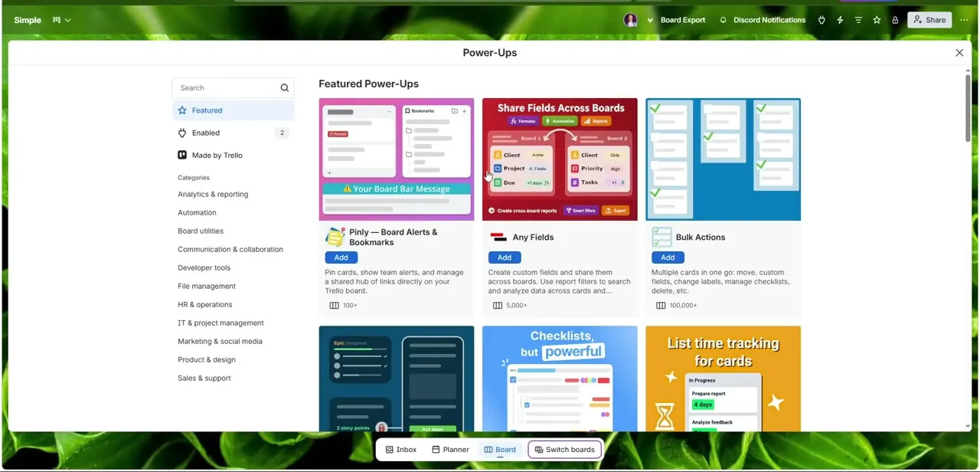Click the enabled count badge 2

[x=282, y=133]
